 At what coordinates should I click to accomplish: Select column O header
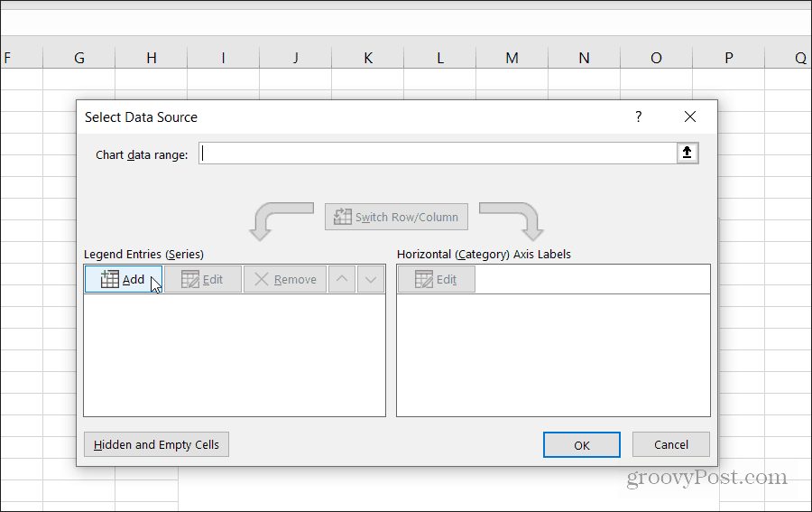(x=656, y=57)
